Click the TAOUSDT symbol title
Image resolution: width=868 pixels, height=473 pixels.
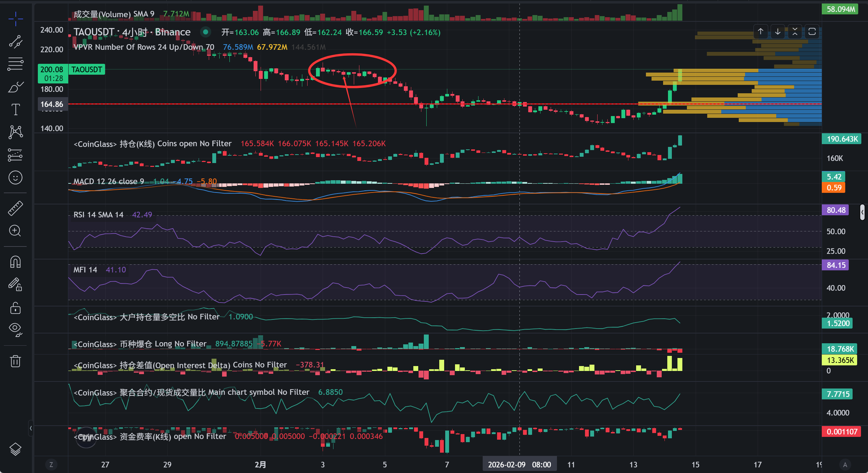pyautogui.click(x=94, y=32)
